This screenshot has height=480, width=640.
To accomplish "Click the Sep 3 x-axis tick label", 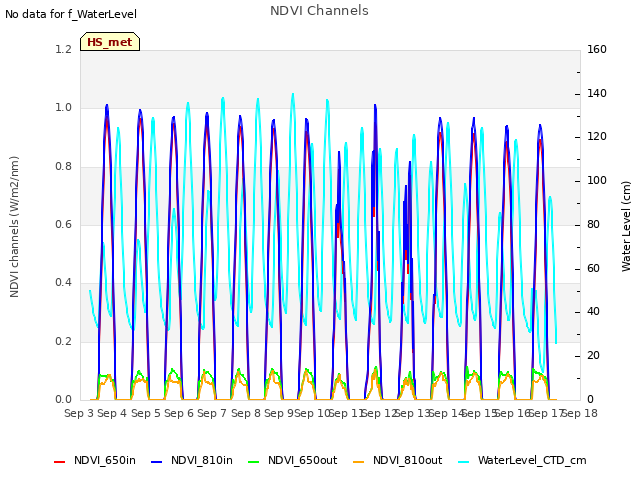I will click(79, 413).
